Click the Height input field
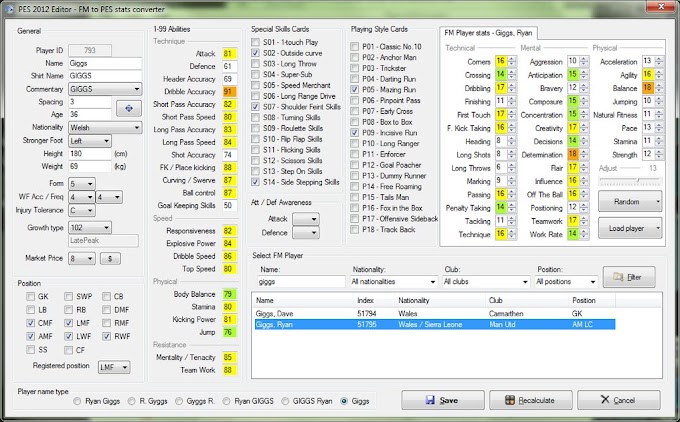Image resolution: width=680 pixels, height=422 pixels. 90,154
